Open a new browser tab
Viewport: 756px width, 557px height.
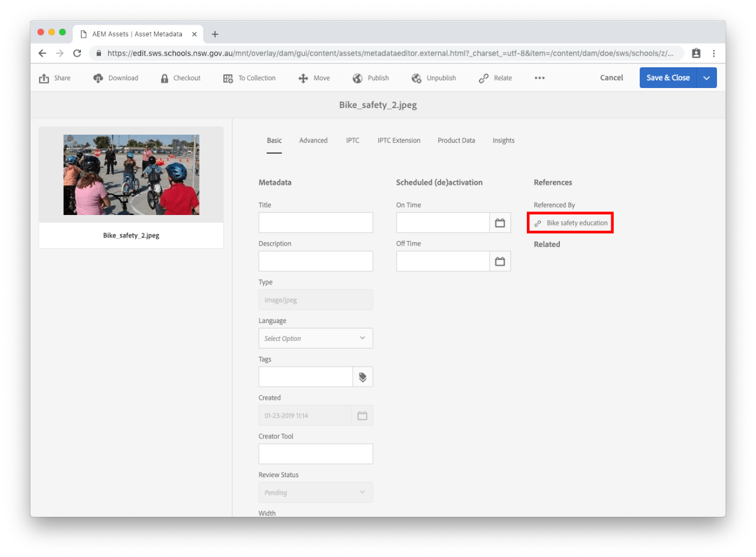point(215,34)
